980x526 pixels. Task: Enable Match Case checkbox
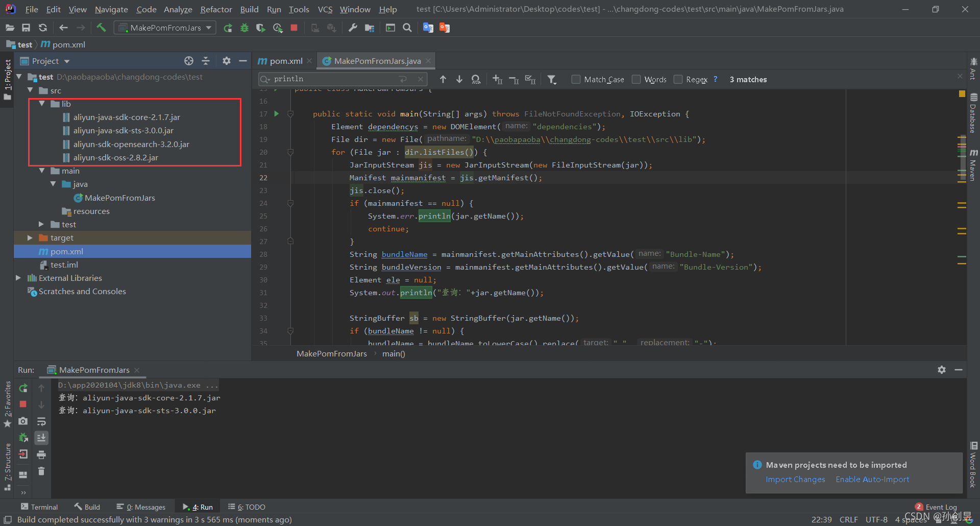(576, 79)
